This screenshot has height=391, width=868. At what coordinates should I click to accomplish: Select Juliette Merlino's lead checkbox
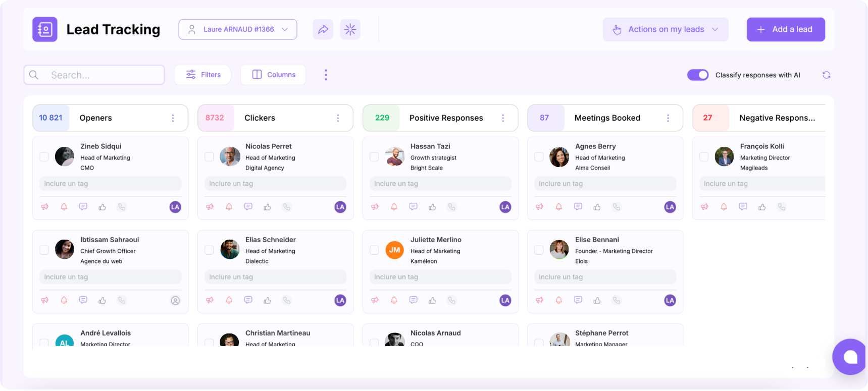coord(374,250)
